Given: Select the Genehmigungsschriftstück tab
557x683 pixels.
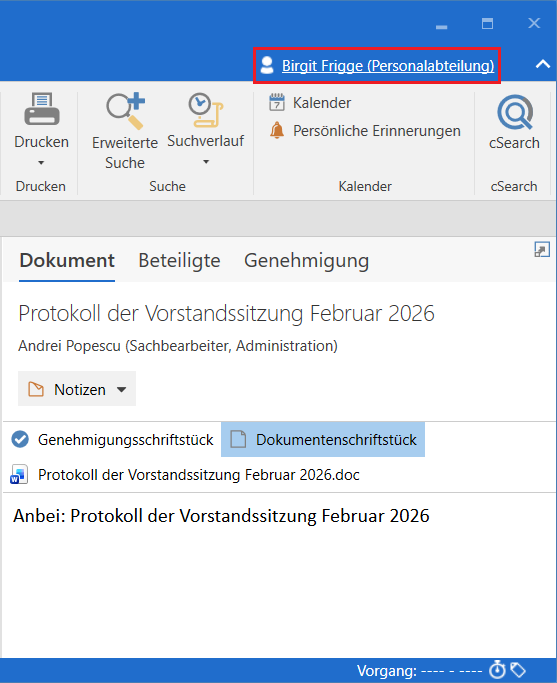Looking at the screenshot, I should coord(112,440).
